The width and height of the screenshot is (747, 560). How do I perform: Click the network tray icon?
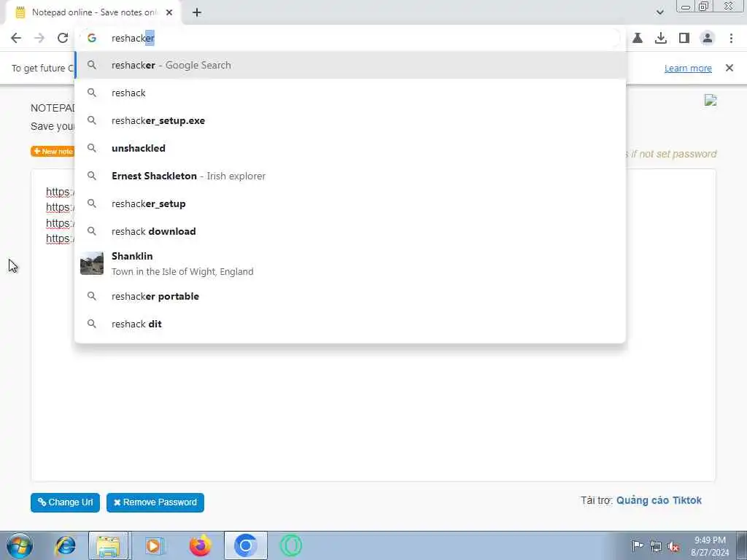(x=656, y=546)
